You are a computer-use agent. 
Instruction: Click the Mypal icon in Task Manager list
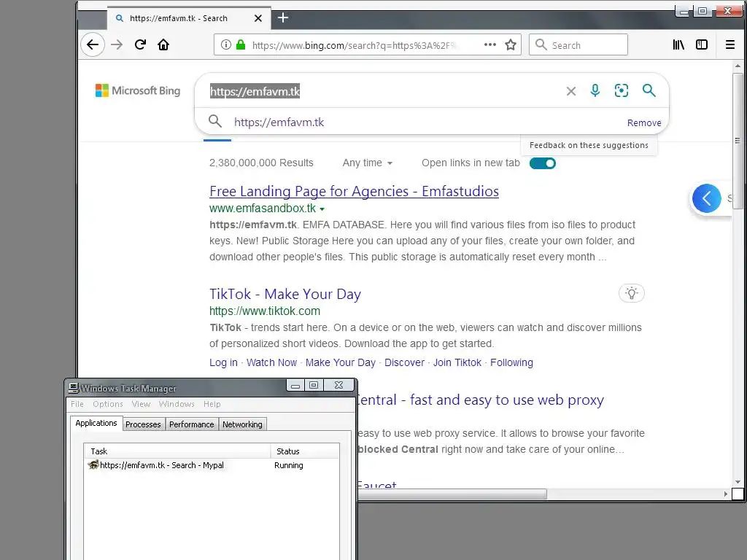(x=93, y=464)
